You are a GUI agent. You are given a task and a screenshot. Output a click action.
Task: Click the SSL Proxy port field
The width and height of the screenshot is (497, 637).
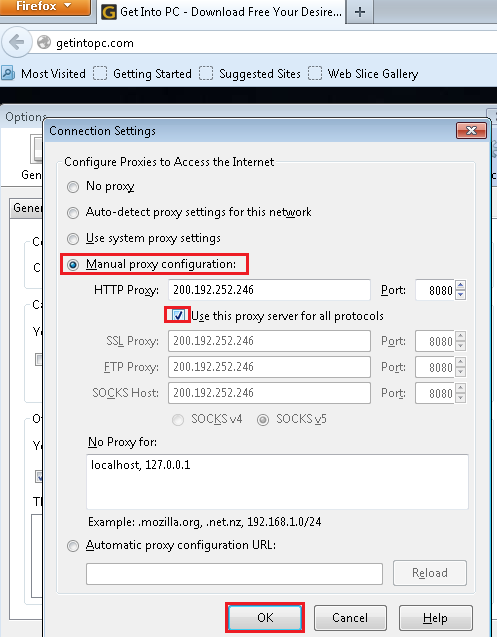pyautogui.click(x=435, y=341)
